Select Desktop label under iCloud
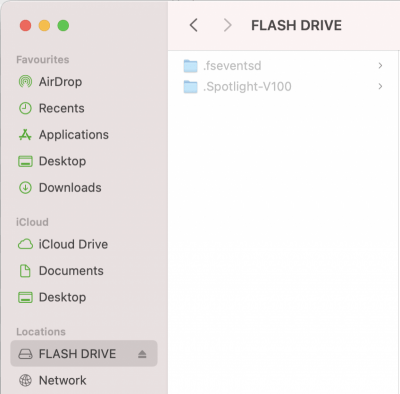 pyautogui.click(x=63, y=297)
